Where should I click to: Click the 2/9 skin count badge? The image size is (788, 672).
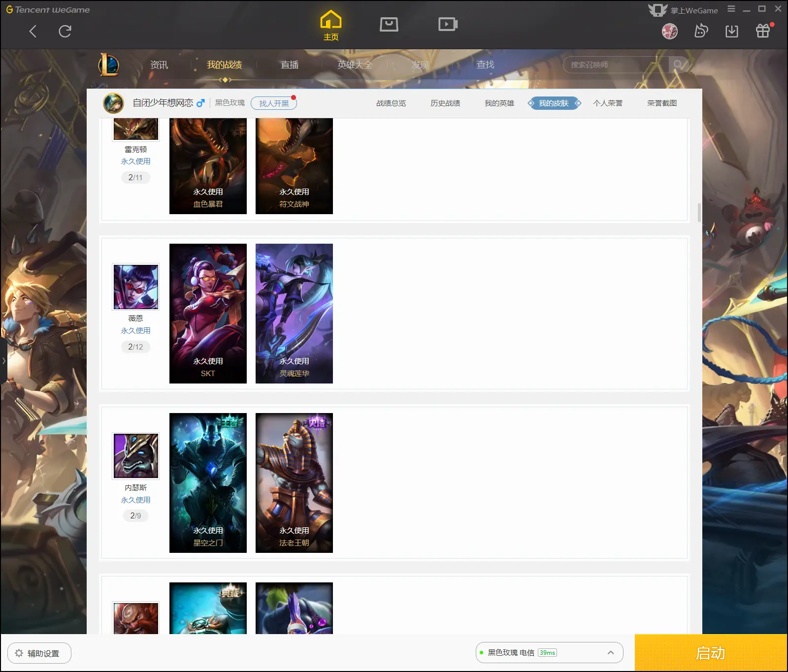135,515
